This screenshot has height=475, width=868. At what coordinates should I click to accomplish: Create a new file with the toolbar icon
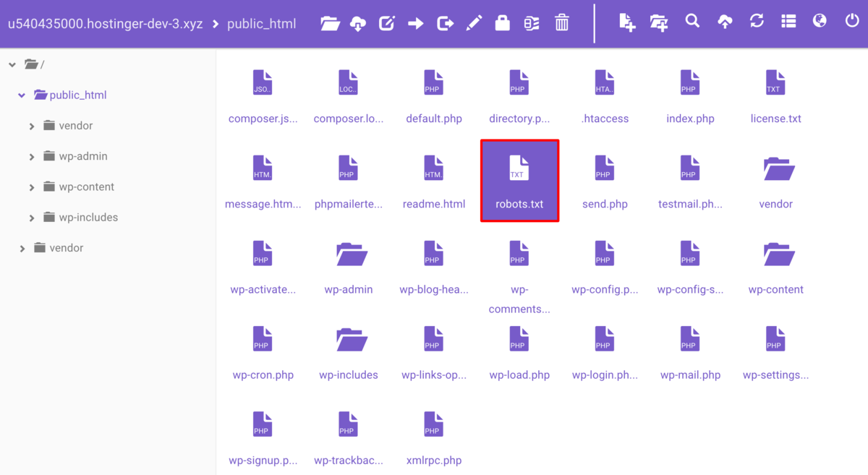(627, 23)
